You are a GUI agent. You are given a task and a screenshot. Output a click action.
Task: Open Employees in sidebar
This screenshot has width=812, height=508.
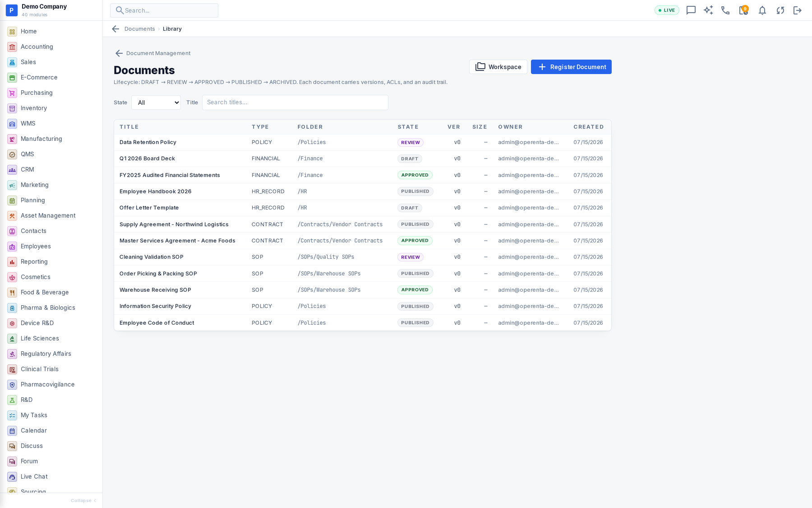pyautogui.click(x=36, y=246)
